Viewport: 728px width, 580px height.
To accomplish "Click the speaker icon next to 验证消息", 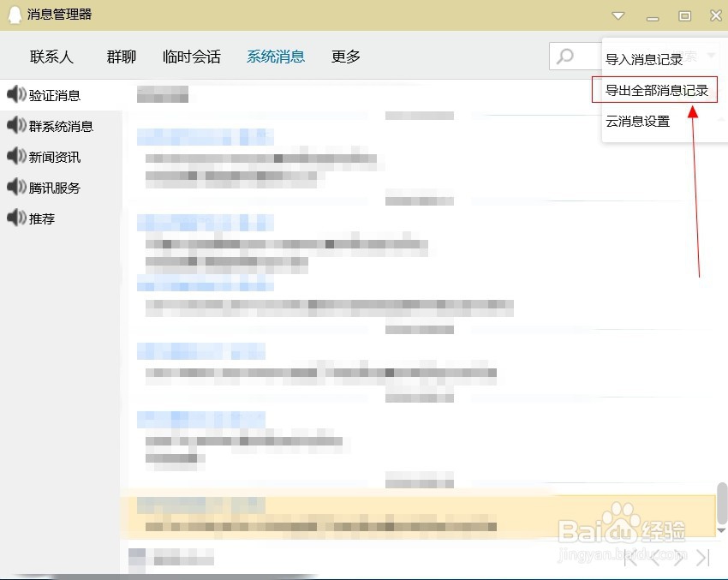I will point(15,95).
